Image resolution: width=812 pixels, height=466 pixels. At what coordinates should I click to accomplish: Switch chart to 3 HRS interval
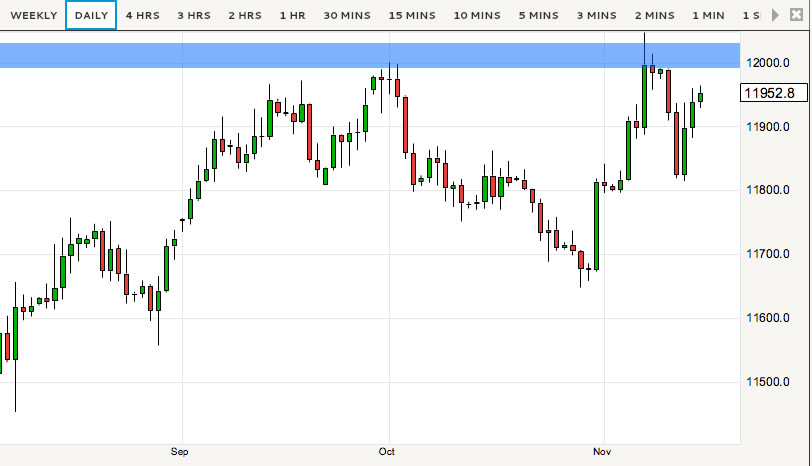tap(193, 16)
